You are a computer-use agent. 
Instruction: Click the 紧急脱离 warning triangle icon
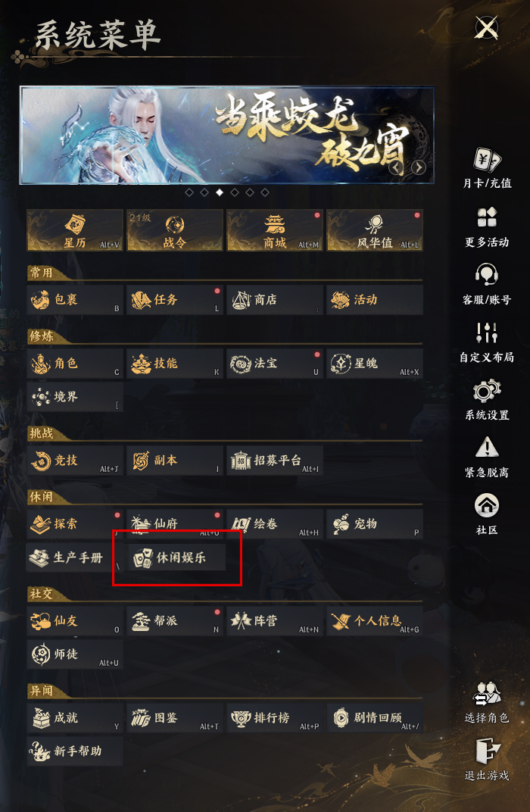[487, 448]
